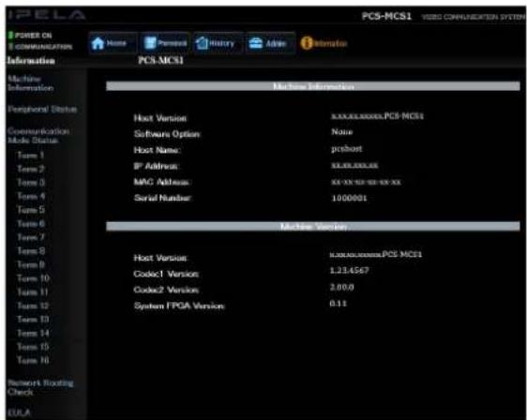Image resolution: width=527 pixels, height=420 pixels.
Task: Select Term 15 in sidebar
Action: (33, 347)
